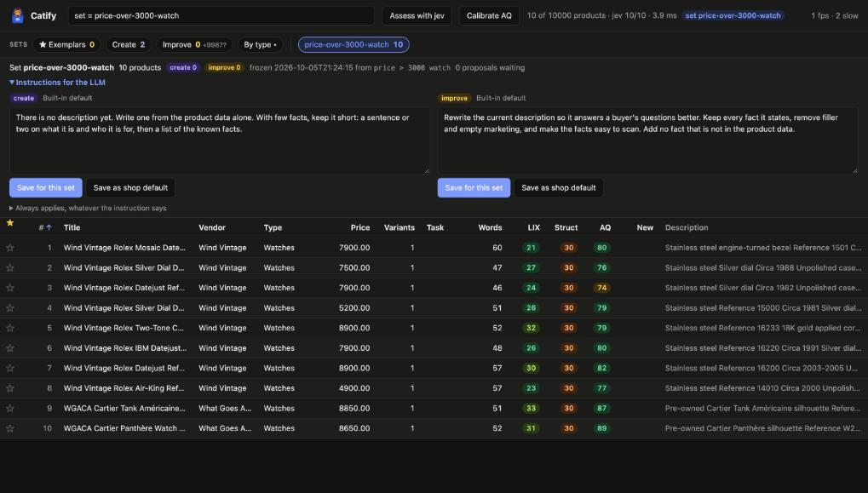
Task: Star the 5200.00 Rolex Silver Dial row 4
Action: click(10, 308)
